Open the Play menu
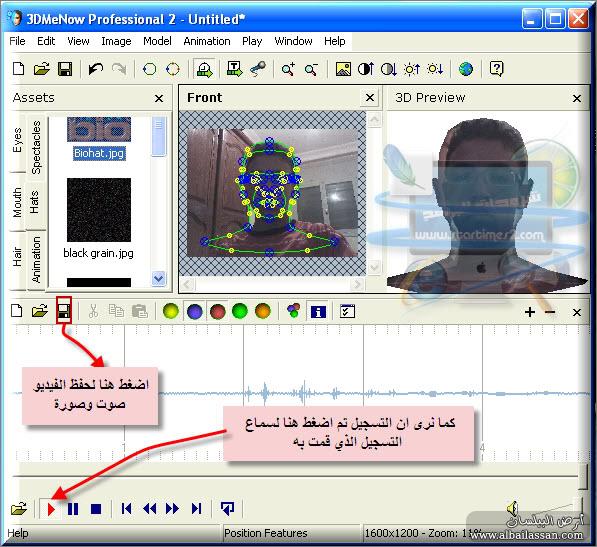The height and width of the screenshot is (547, 597). pos(252,41)
